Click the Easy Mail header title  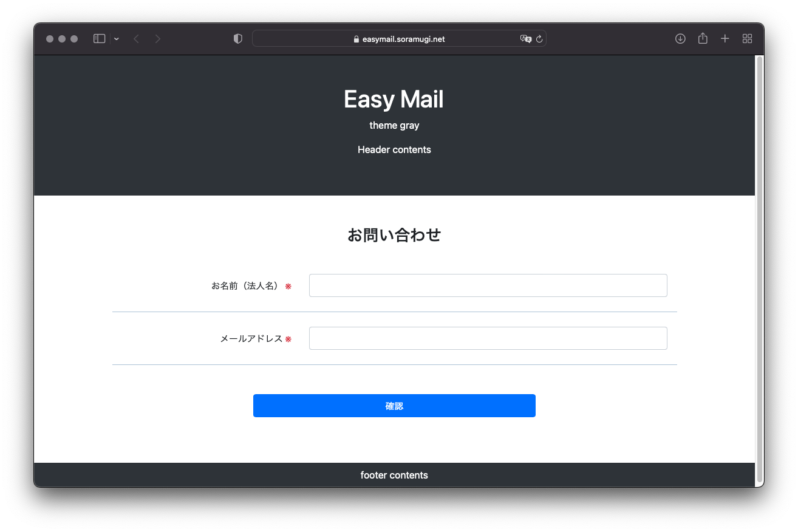394,100
